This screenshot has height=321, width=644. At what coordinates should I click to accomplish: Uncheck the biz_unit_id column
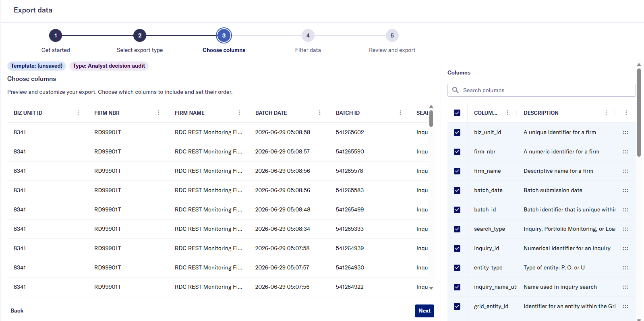(457, 132)
